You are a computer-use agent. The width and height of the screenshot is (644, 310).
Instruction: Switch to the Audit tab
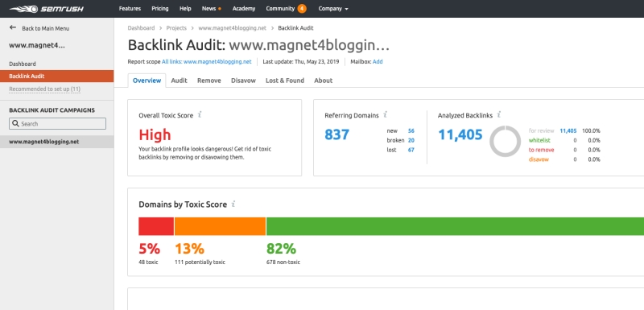point(179,81)
